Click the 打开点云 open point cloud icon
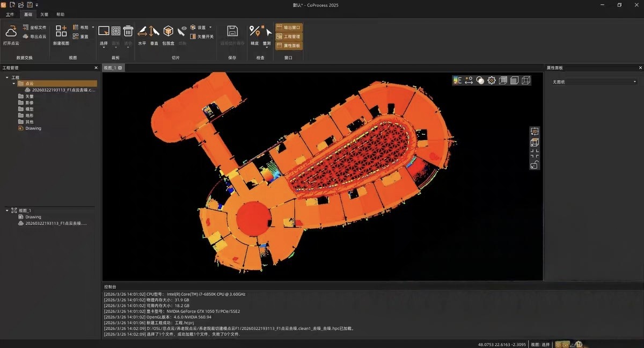 click(x=11, y=32)
